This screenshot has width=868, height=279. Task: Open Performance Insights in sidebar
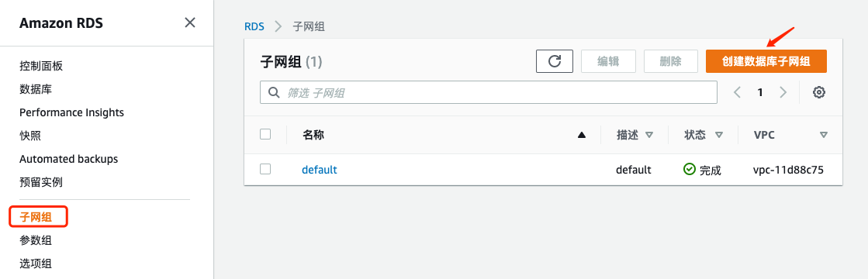pos(71,112)
